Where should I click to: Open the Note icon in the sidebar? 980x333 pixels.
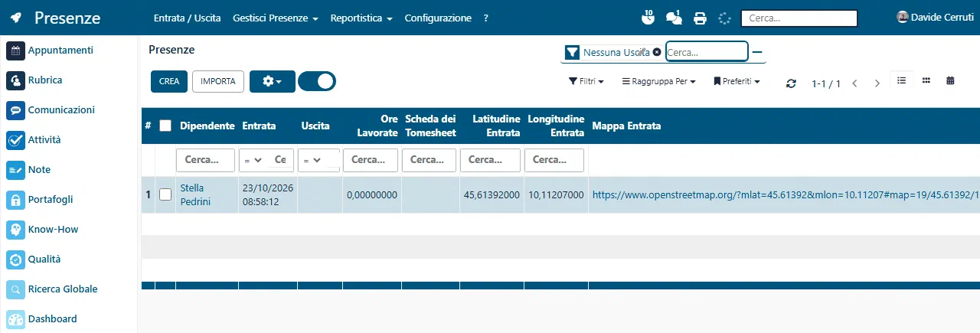point(15,170)
